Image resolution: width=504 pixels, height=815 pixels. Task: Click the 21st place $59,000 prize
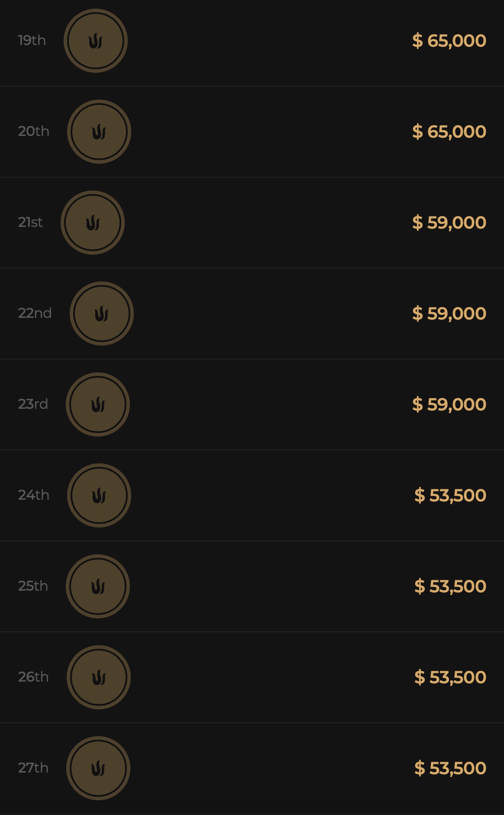[x=449, y=223]
